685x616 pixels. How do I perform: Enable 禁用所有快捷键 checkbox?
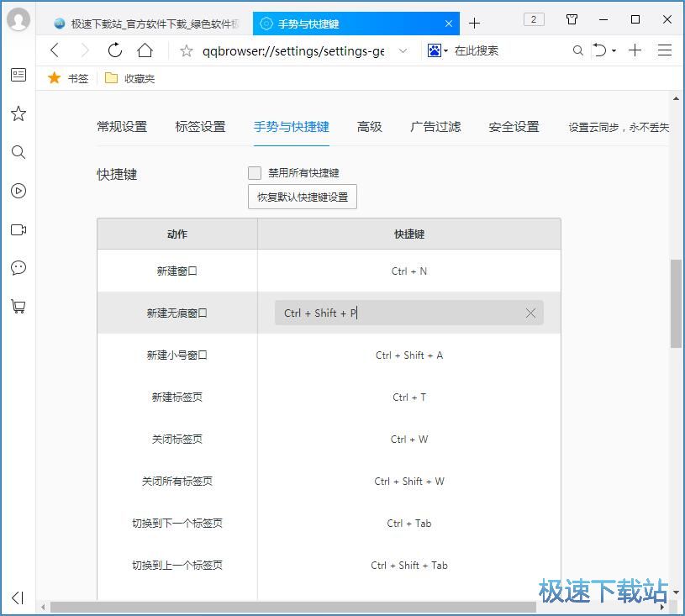tap(255, 173)
